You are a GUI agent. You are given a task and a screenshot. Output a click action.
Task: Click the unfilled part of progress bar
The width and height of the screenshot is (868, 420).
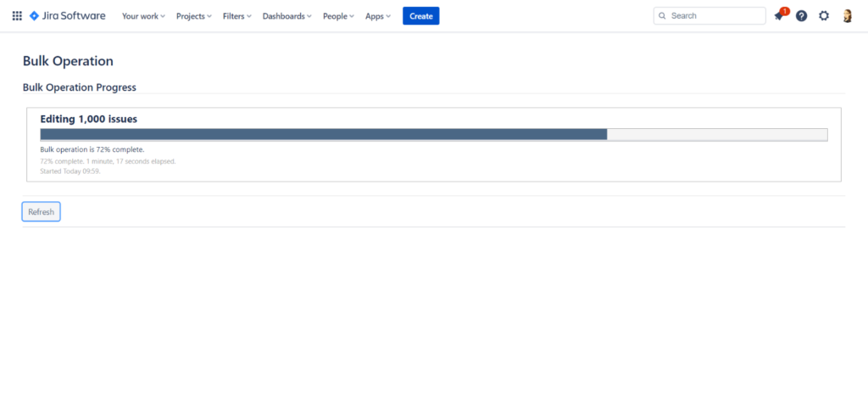pyautogui.click(x=716, y=134)
